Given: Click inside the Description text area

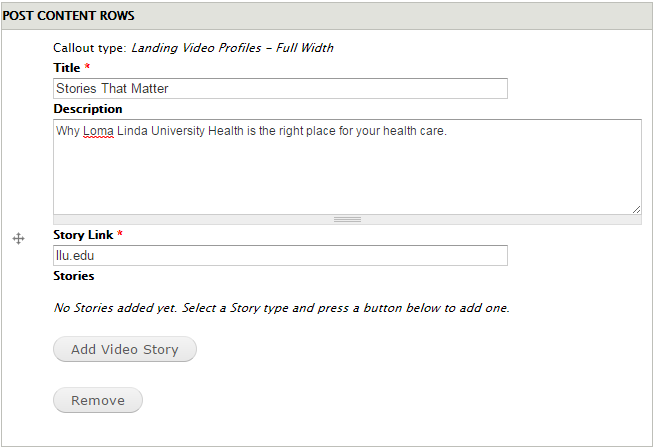Looking at the screenshot, I should [x=347, y=167].
